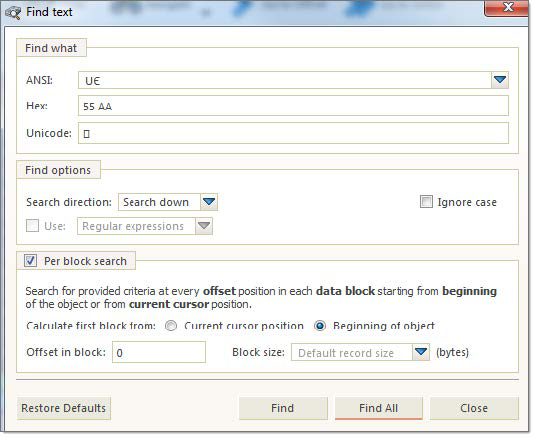Image resolution: width=534 pixels, height=437 pixels.
Task: Click the Find button
Action: pyautogui.click(x=283, y=408)
